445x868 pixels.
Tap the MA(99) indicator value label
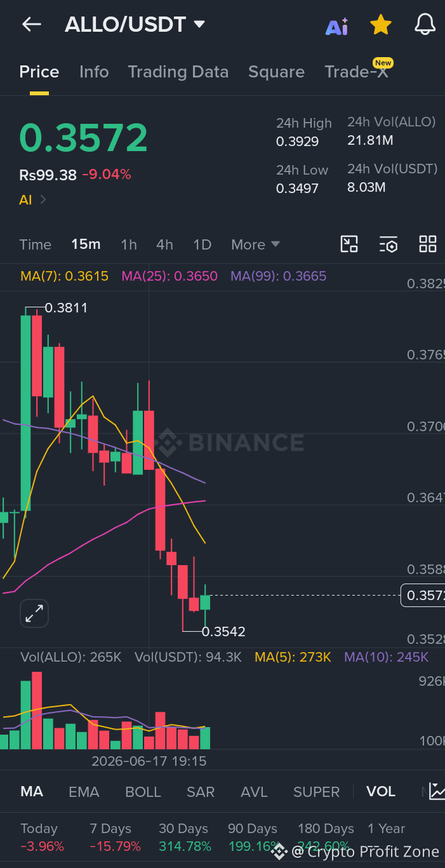coord(278,276)
